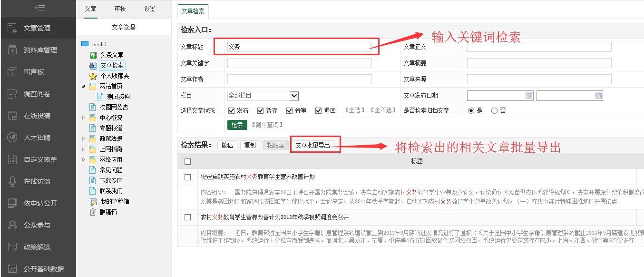Switch to the 审核 tab
Viewport: 644px width, 277px height.
120,9
